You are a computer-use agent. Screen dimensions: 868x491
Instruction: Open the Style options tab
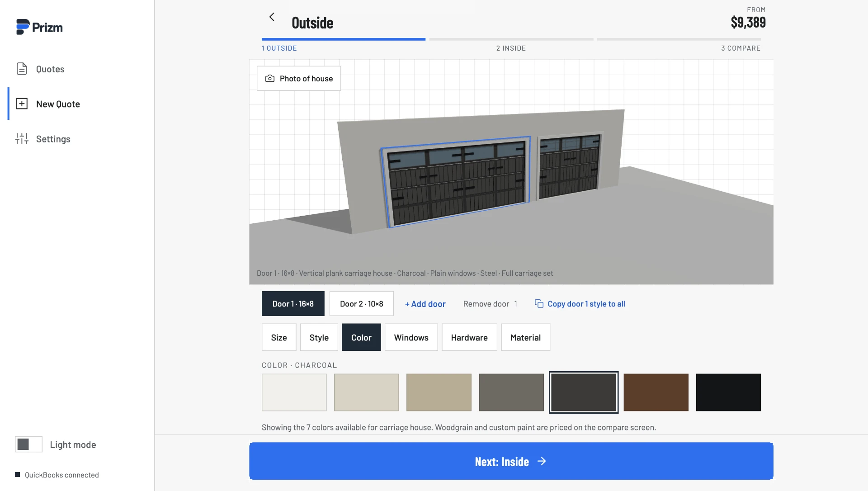click(x=319, y=337)
